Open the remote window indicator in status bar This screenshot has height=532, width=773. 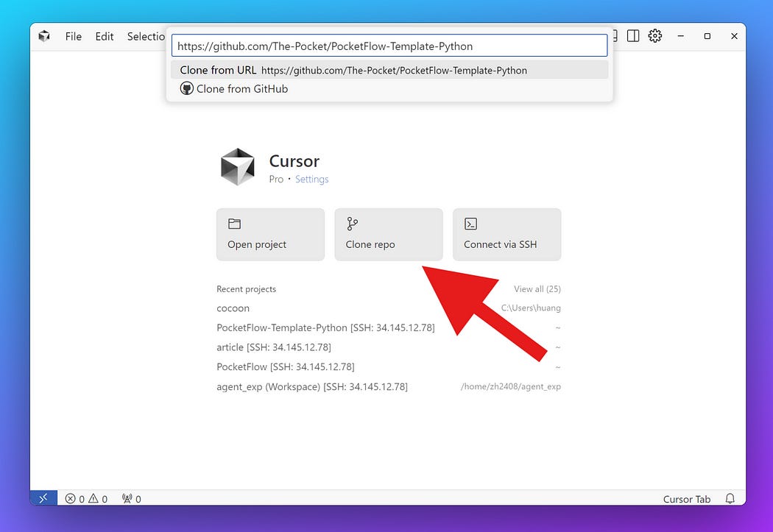tap(43, 498)
